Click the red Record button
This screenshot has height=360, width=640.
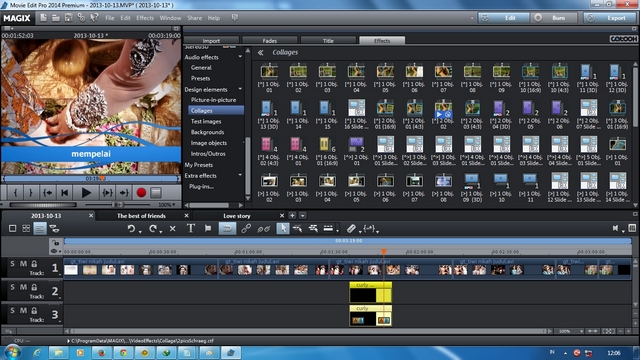(141, 193)
